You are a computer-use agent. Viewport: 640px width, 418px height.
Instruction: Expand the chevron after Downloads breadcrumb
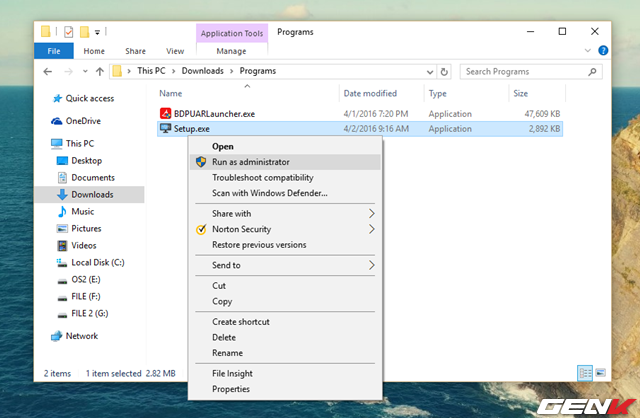coord(231,71)
